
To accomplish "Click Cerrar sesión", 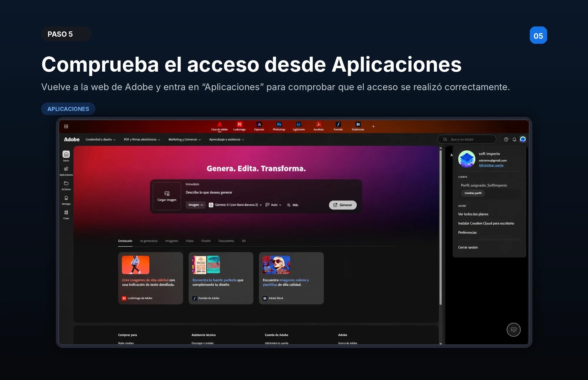I will [x=468, y=247].
